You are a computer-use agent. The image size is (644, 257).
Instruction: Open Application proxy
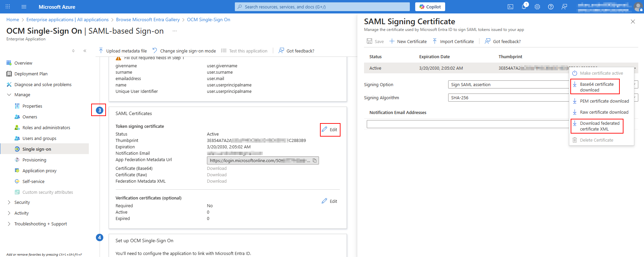tap(39, 171)
